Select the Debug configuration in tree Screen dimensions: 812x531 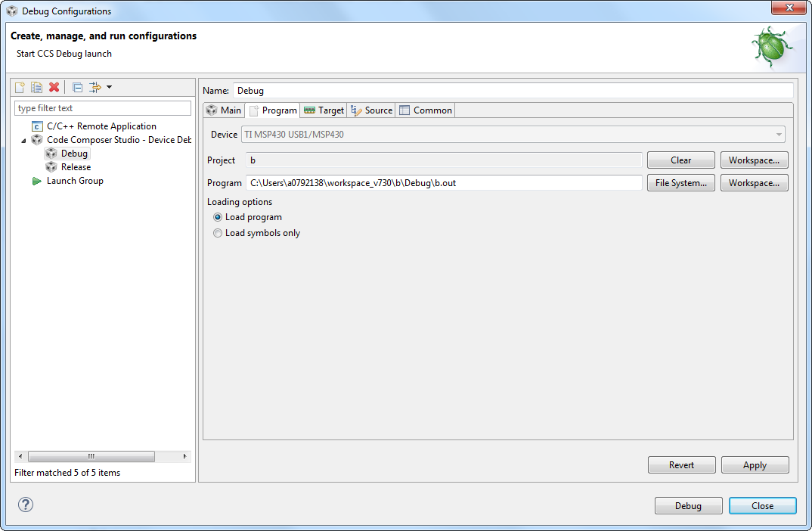74,154
